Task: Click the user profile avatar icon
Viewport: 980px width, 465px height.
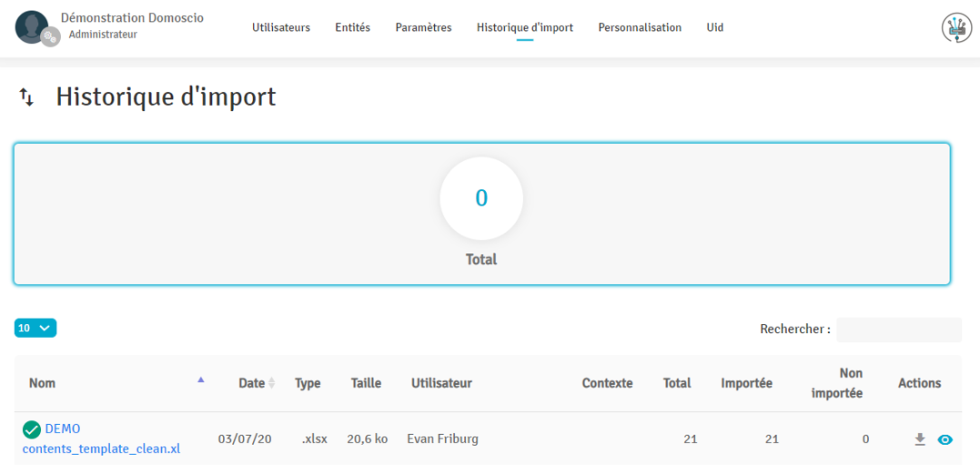Action: (x=32, y=27)
